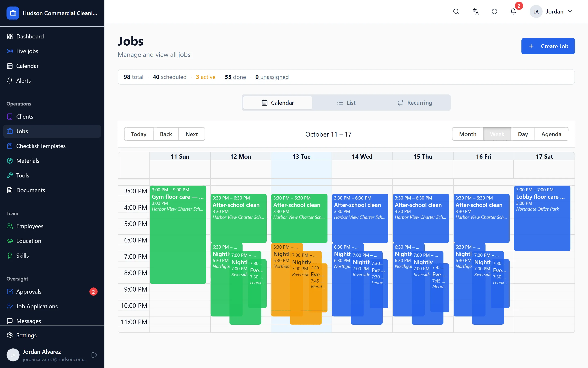Open Saturday's Lobby floor care job

point(542,218)
